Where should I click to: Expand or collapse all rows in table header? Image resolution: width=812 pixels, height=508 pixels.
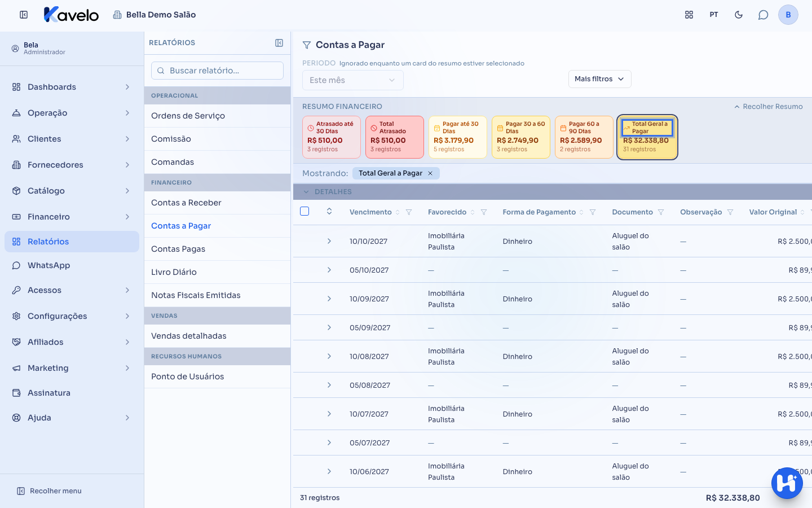pos(329,212)
